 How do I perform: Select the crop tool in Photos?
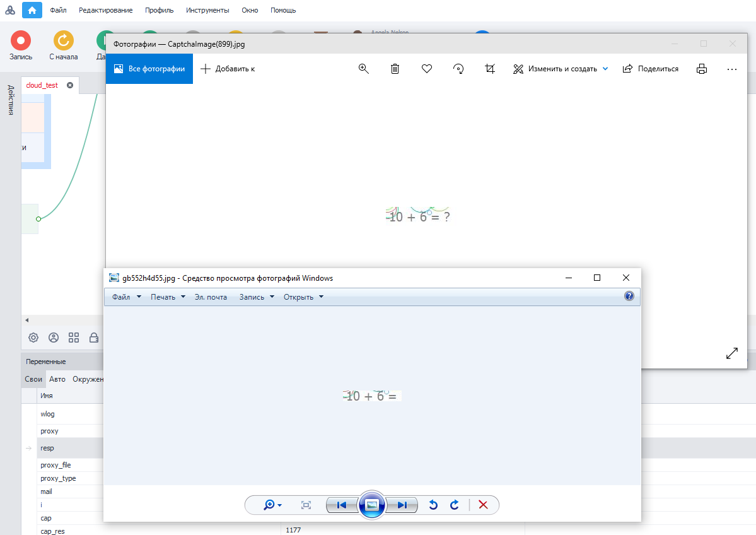490,69
